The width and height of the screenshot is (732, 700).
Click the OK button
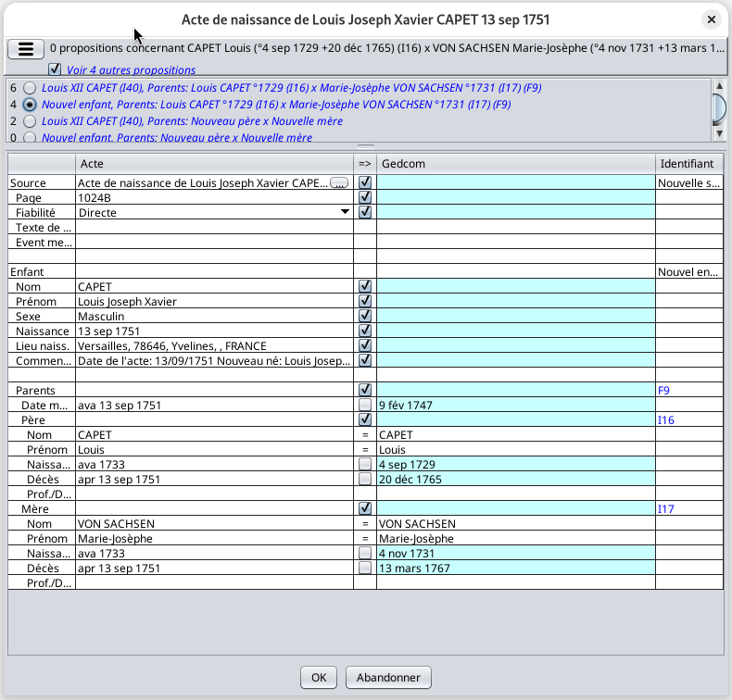tap(319, 677)
